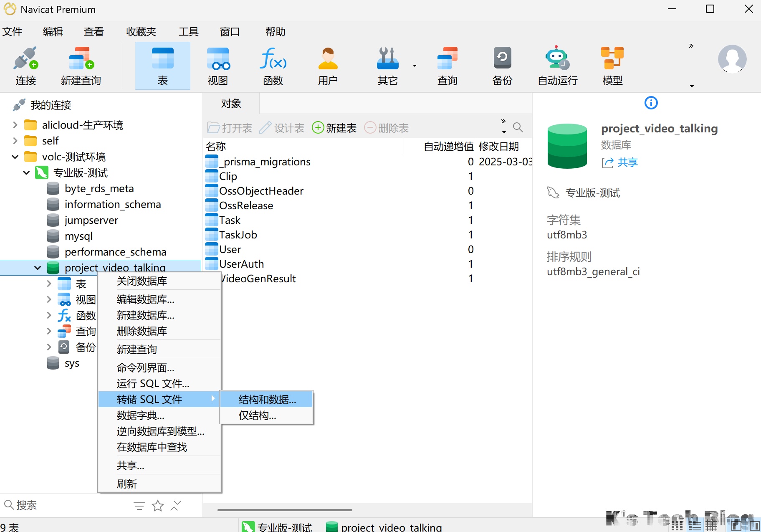The width and height of the screenshot is (761, 532).
Task: Open the Others (其它) dropdown arrow
Action: (x=415, y=66)
